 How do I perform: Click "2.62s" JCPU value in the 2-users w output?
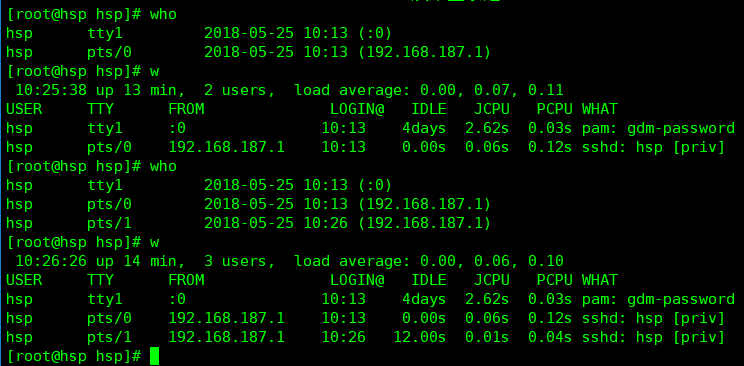pyautogui.click(x=487, y=128)
